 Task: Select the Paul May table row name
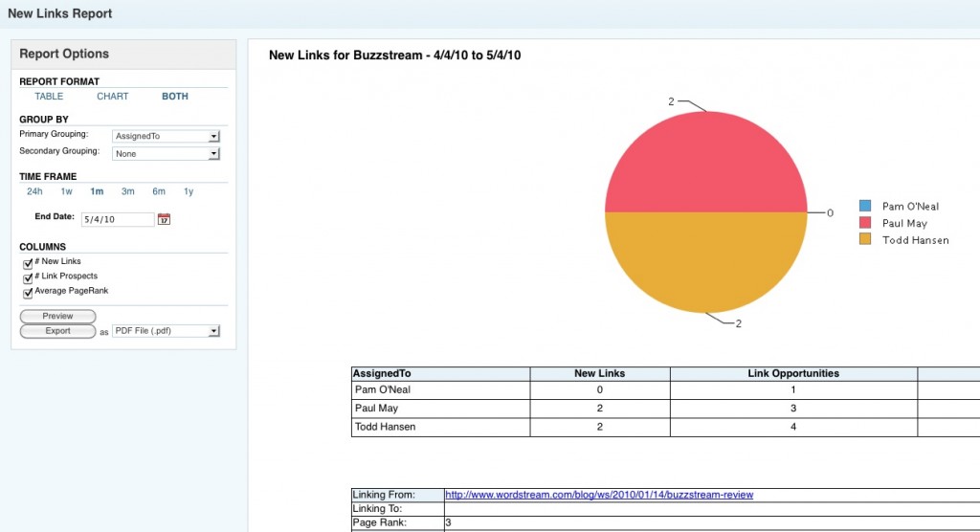point(376,409)
